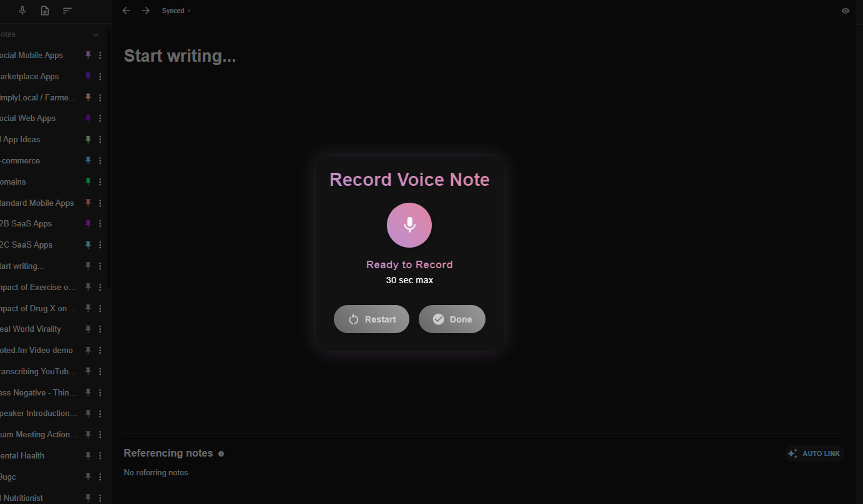This screenshot has width=863, height=504.
Task: Unpin the B2B SaaS Apps note
Action: [x=88, y=223]
